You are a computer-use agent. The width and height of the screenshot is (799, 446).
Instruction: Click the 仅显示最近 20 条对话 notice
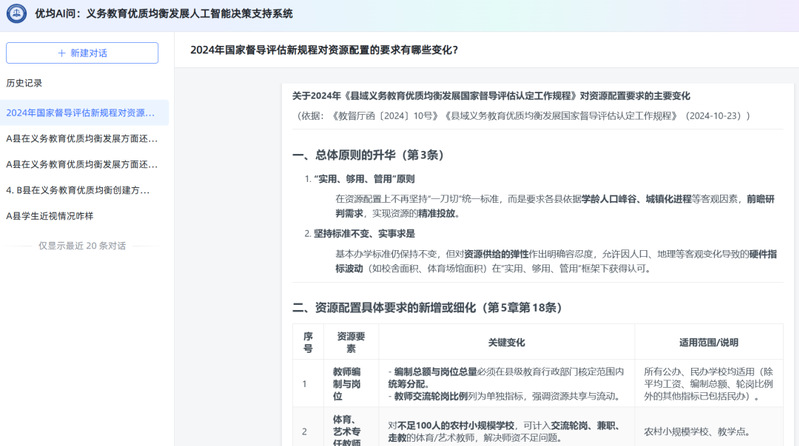click(x=82, y=245)
